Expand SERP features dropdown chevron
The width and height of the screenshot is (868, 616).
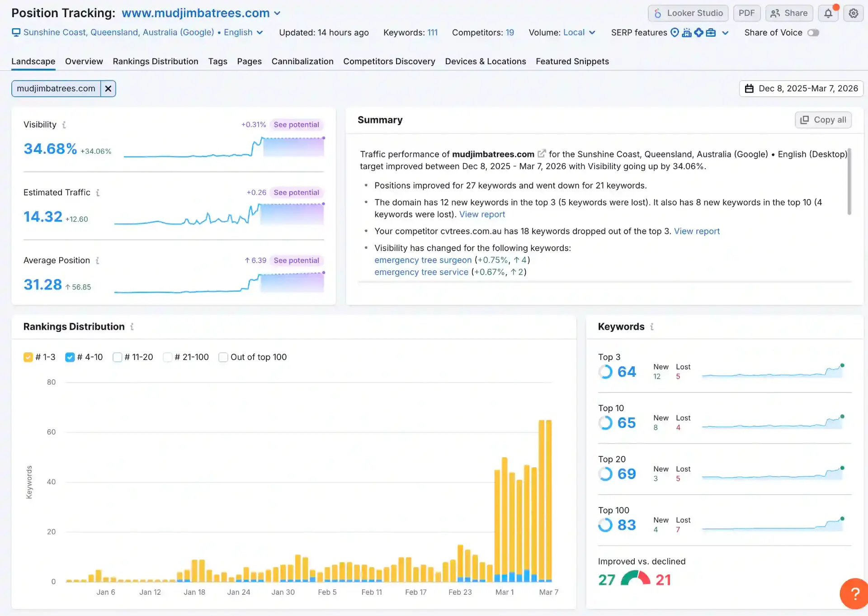[725, 33]
